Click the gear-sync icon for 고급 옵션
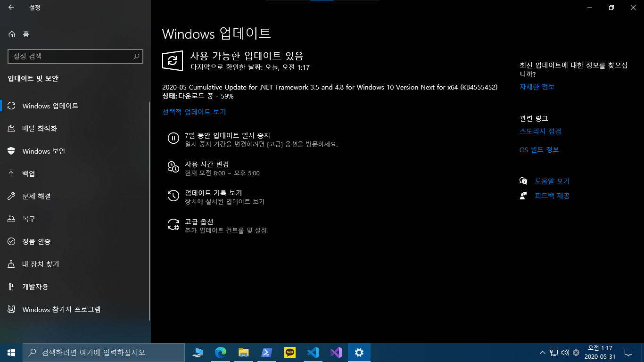The height and width of the screenshot is (362, 644). coord(173,224)
